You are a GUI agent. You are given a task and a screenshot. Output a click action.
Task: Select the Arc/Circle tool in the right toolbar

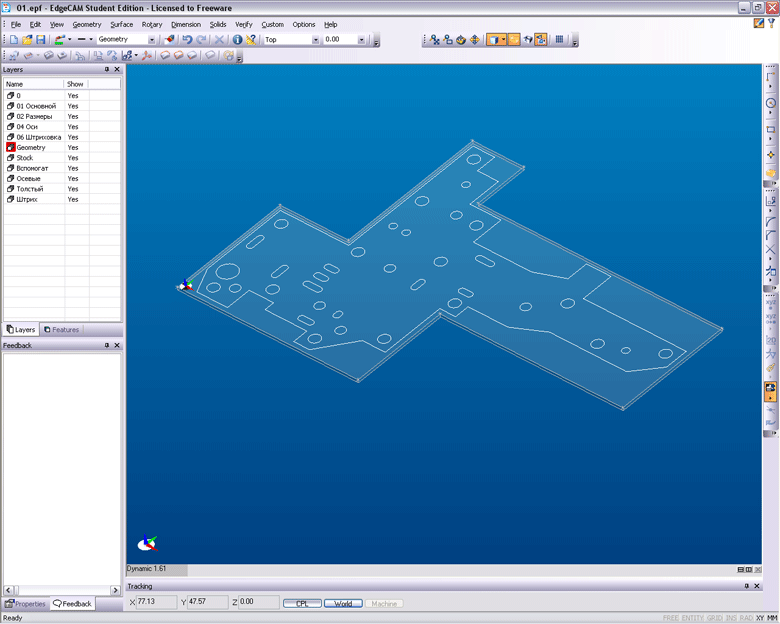[771, 103]
